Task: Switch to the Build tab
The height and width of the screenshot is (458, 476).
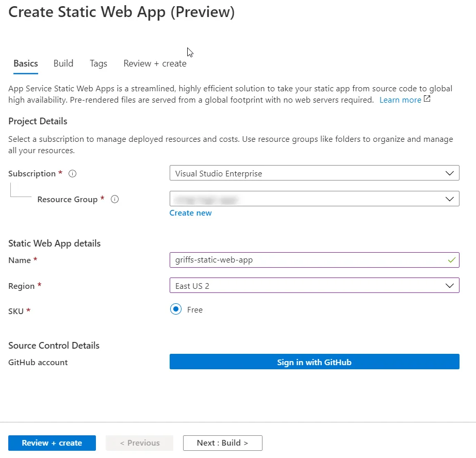Action: [63, 63]
